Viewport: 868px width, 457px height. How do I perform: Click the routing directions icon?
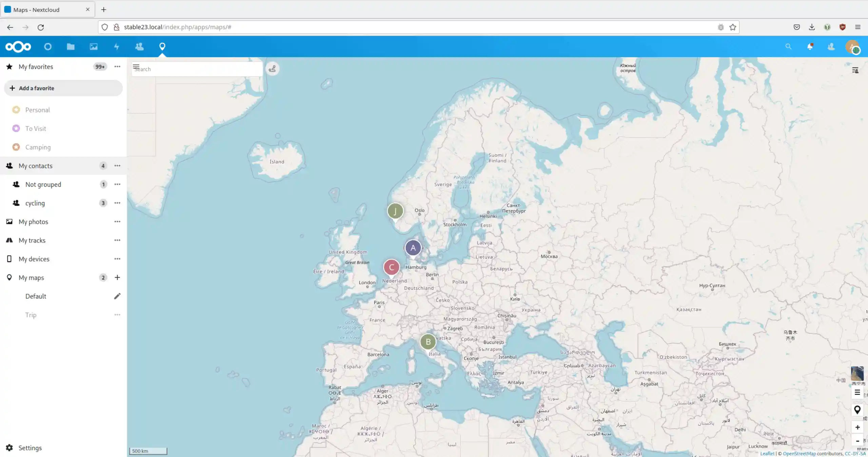272,69
